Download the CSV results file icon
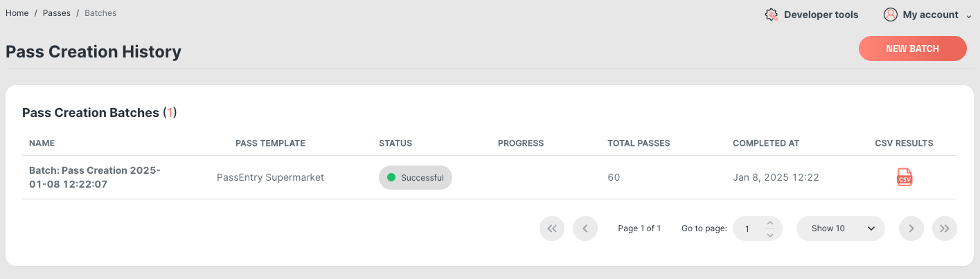The image size is (980, 279). point(905,177)
